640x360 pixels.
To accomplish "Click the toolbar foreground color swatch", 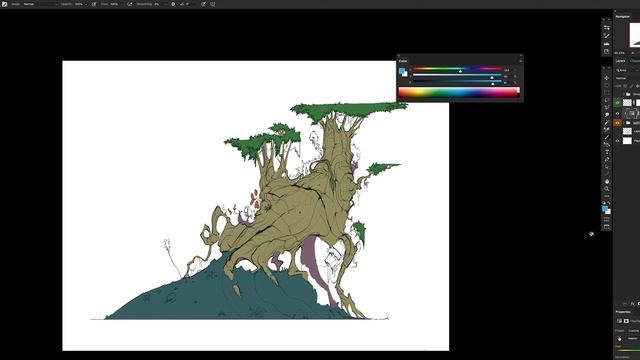I will point(605,208).
